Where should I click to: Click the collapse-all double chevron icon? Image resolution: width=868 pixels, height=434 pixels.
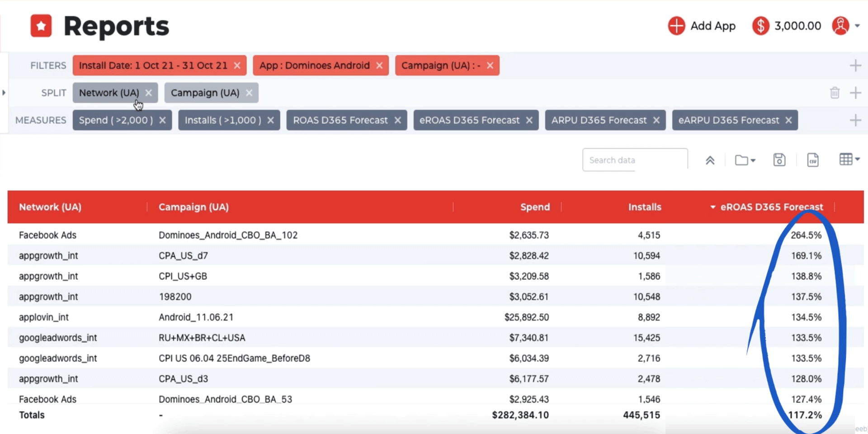[x=710, y=160]
